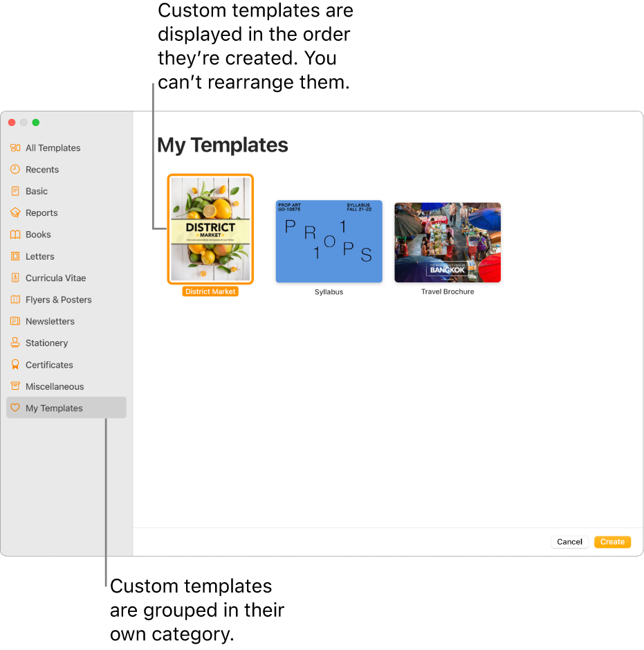The image size is (644, 650).
Task: Click the Certificates ribbon icon
Action: tap(15, 364)
